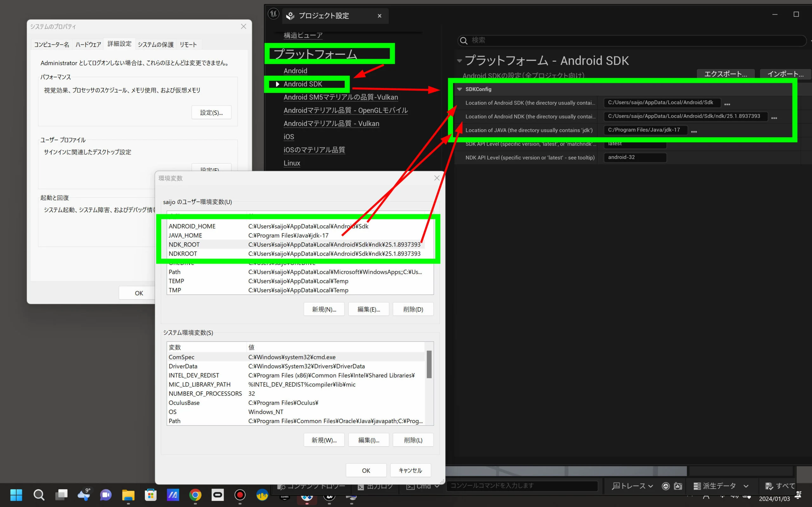
Task: Open the Trace dropdown in the status bar
Action: pyautogui.click(x=632, y=486)
